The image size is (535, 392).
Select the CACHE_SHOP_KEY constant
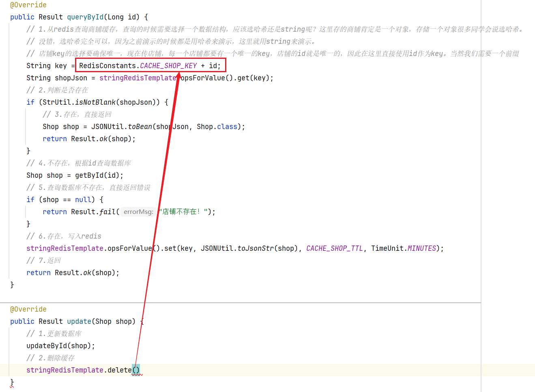click(x=168, y=66)
